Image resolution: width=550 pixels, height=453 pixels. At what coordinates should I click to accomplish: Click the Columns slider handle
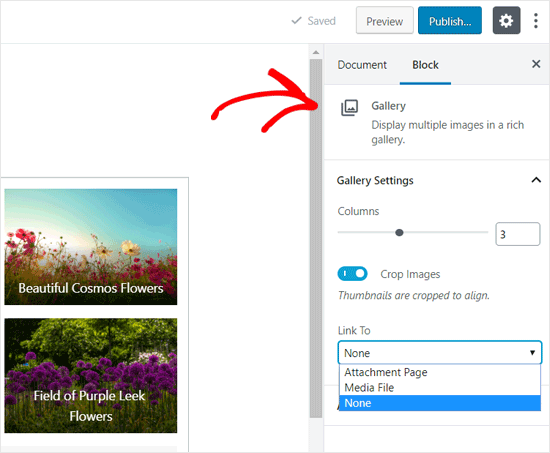399,232
